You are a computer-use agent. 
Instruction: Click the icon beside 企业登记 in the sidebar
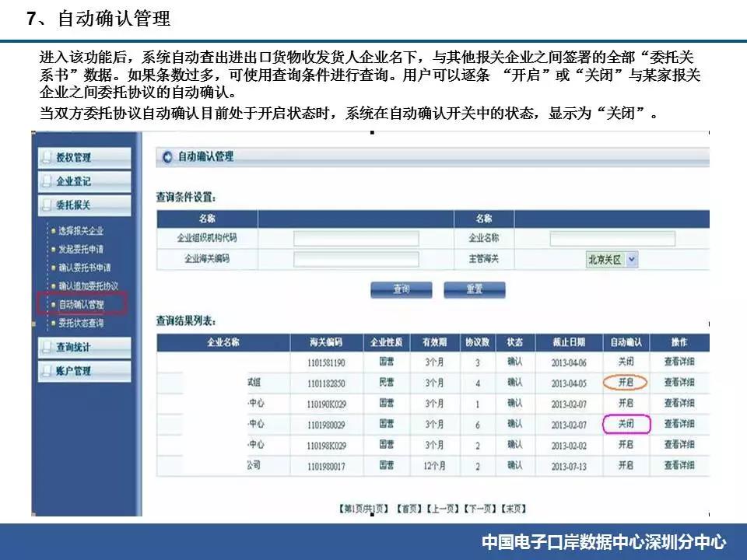click(x=47, y=181)
